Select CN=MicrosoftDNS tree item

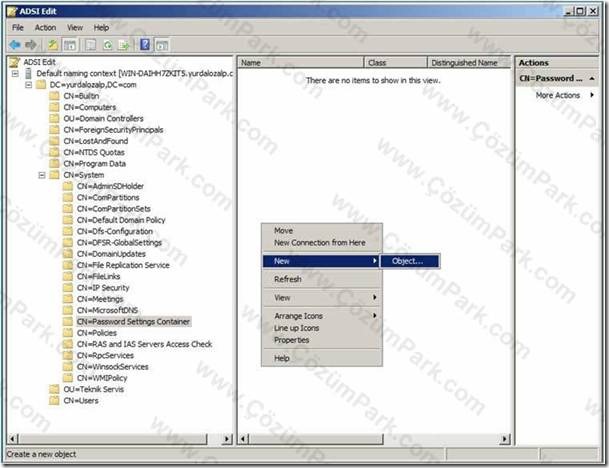click(x=107, y=310)
